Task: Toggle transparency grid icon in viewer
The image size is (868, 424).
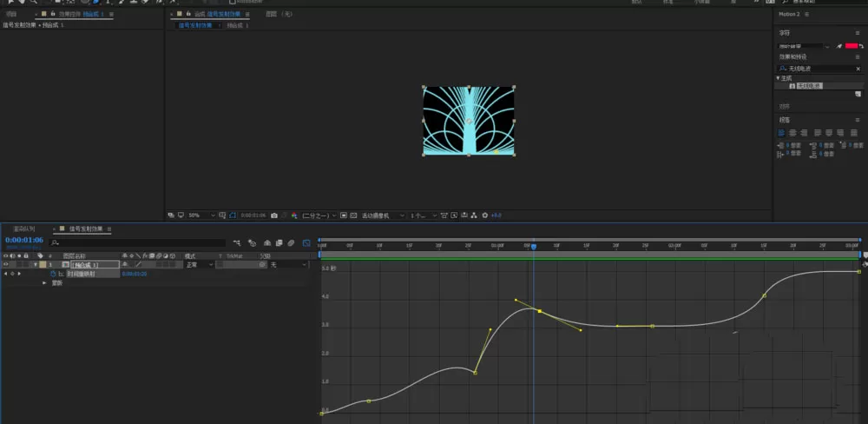Action: pyautogui.click(x=352, y=215)
